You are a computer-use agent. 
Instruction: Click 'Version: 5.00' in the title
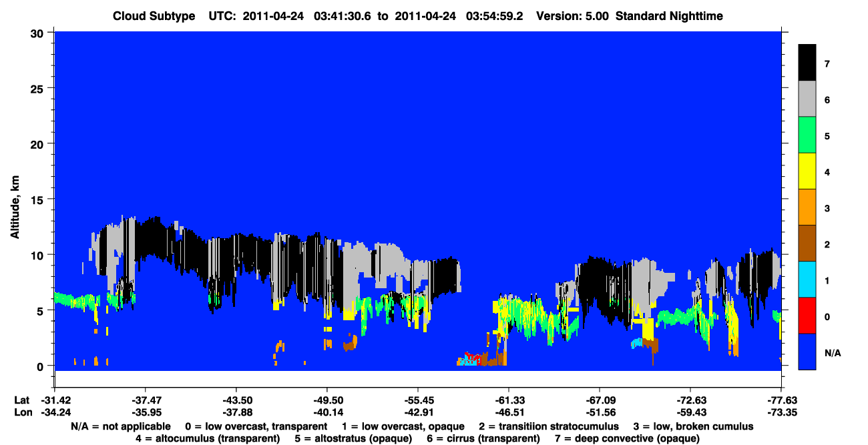coord(572,16)
